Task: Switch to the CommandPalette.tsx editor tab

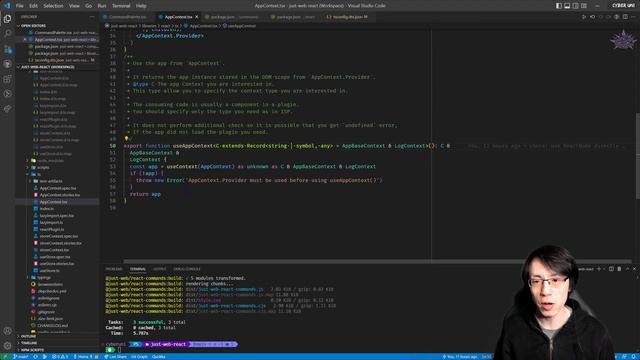Action: [x=127, y=17]
